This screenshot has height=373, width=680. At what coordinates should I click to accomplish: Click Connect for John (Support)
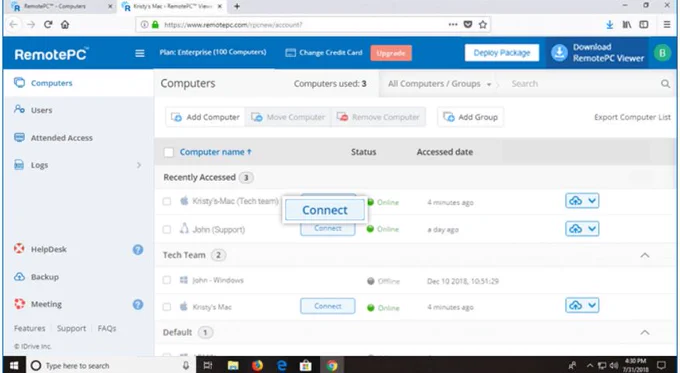pos(328,229)
